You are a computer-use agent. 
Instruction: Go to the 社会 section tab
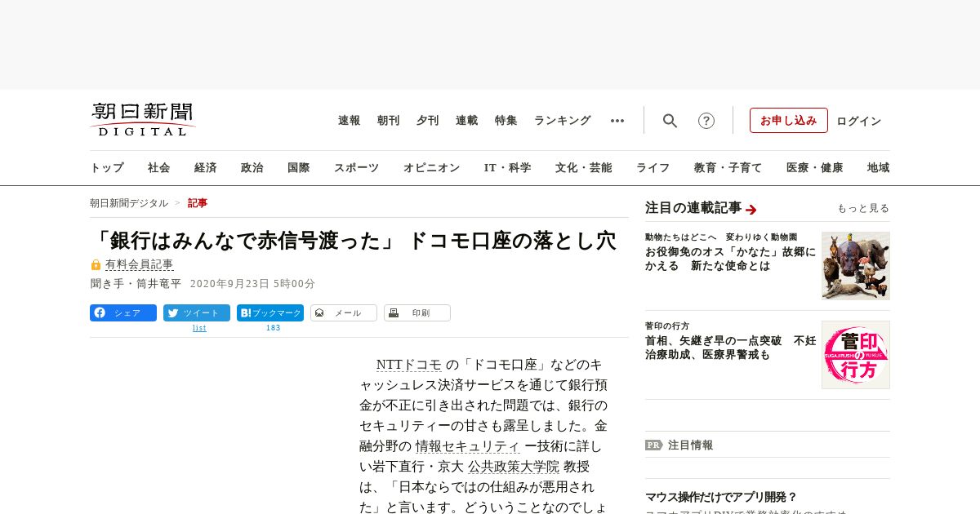coord(159,168)
